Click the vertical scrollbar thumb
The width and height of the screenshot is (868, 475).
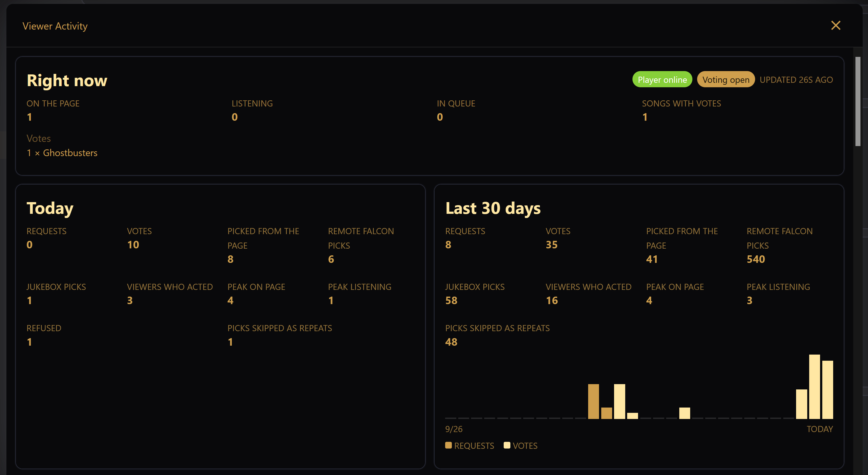click(858, 101)
